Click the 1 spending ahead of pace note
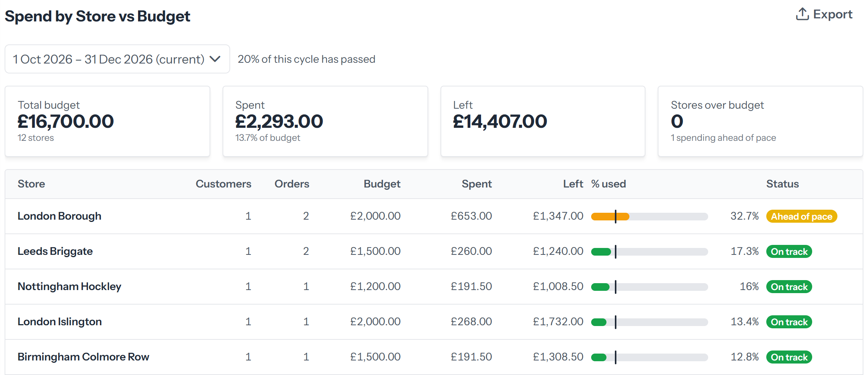 [723, 138]
